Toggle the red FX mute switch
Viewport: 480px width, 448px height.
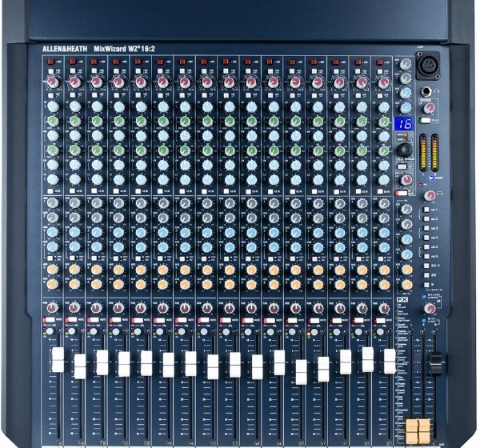coord(401,193)
